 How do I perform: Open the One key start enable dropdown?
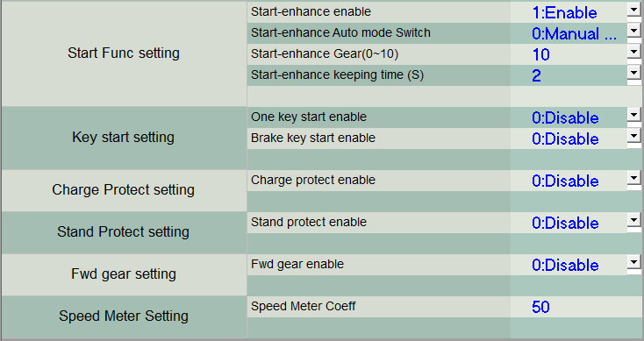(633, 115)
